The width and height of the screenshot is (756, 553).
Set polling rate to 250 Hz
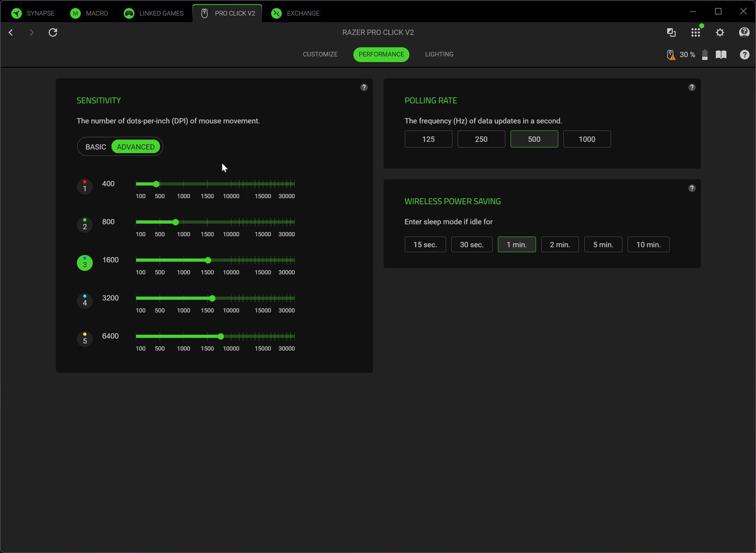(481, 139)
